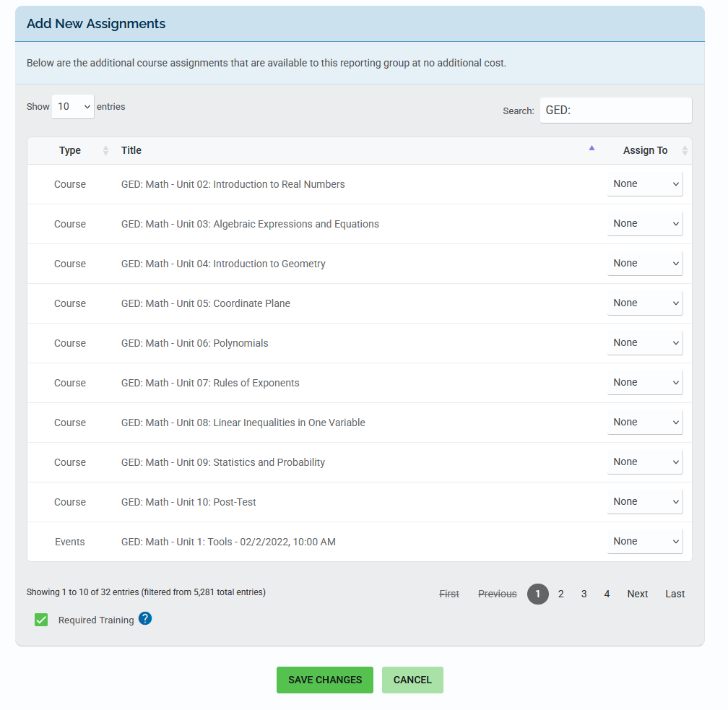The width and height of the screenshot is (728, 710).
Task: Go to page 4 of results
Action: (x=607, y=594)
